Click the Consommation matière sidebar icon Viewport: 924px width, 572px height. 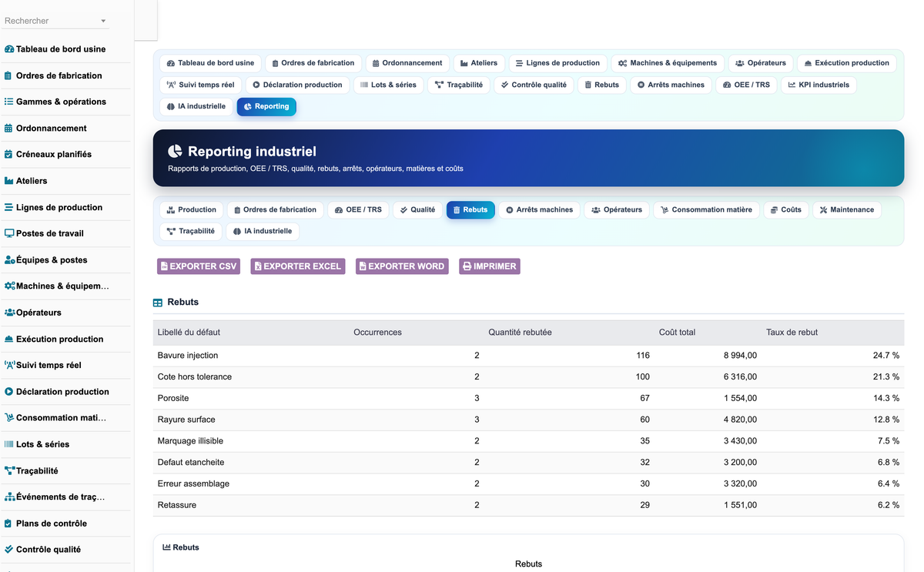click(x=9, y=417)
